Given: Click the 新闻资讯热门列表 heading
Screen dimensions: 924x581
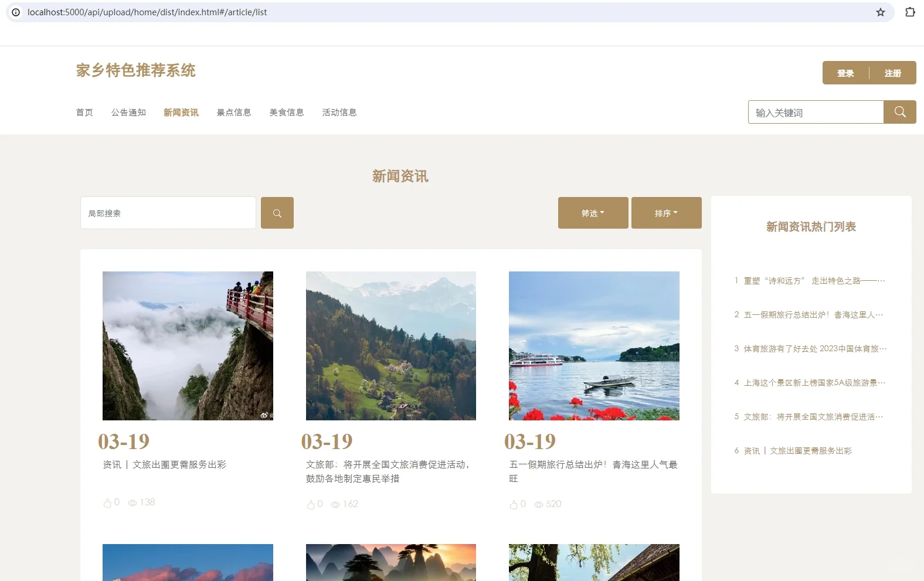Looking at the screenshot, I should 811,227.
